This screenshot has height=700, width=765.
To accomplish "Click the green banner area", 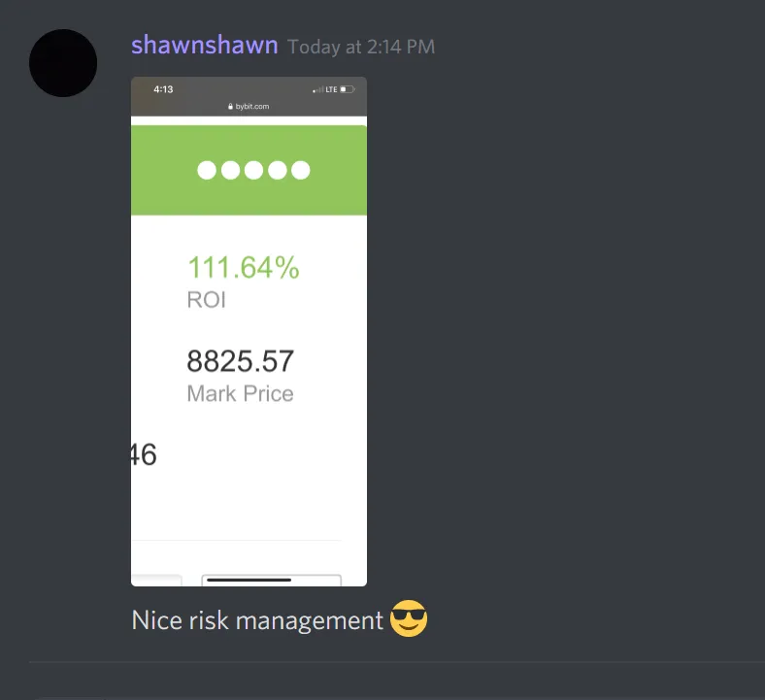I will [x=249, y=170].
